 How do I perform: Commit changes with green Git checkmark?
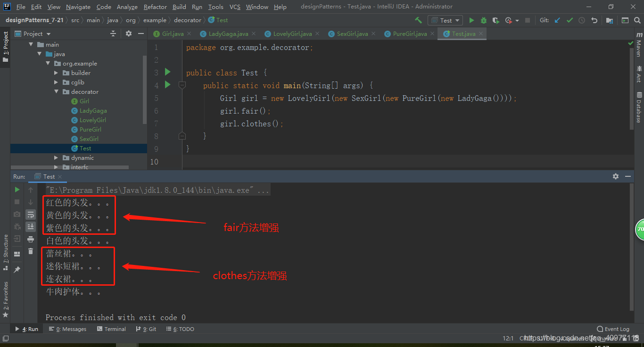tap(570, 20)
